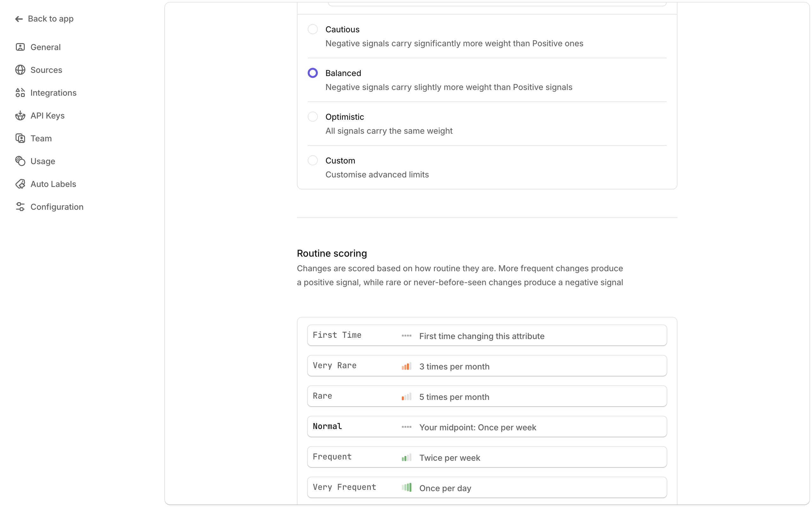Image resolution: width=812 pixels, height=507 pixels.
Task: Click the orange frequency bars beside Very Rare
Action: [x=406, y=366]
